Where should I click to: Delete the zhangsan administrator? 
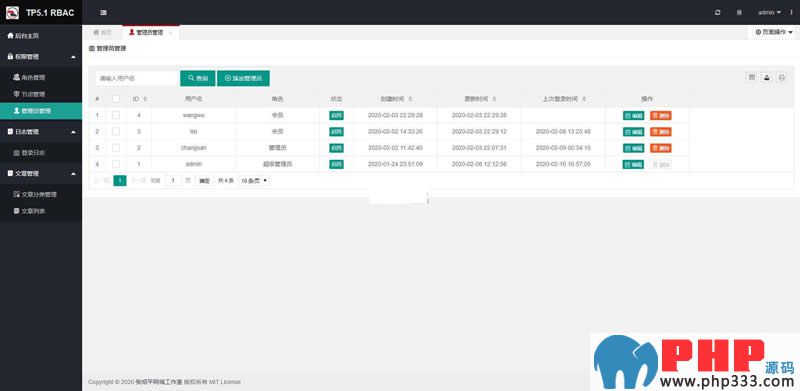coord(661,148)
